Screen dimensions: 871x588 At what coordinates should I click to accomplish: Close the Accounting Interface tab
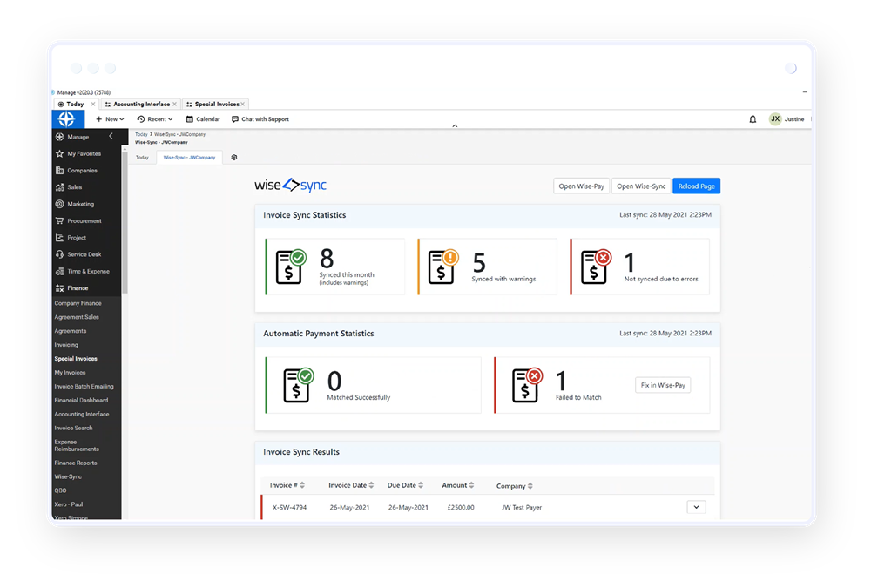pos(174,104)
